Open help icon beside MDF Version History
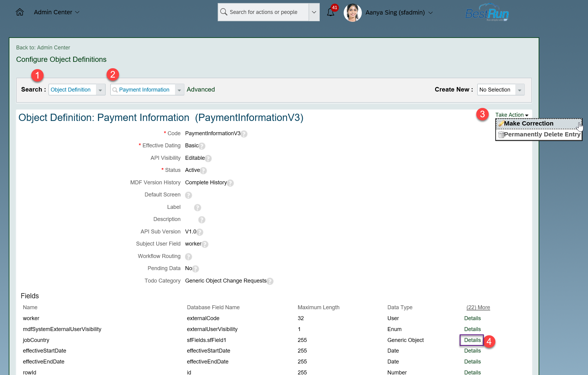Screen dimensions: 588x375 230,183
